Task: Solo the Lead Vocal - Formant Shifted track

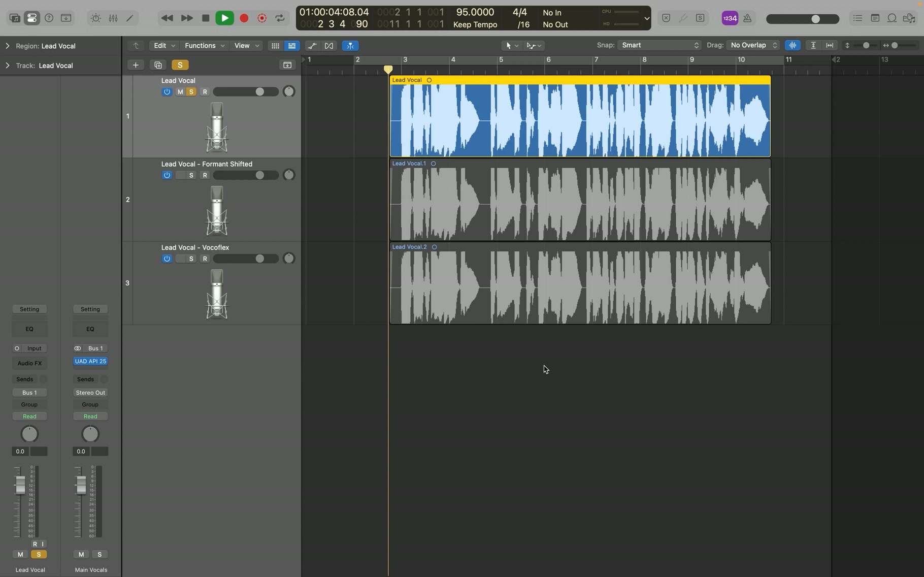Action: point(191,175)
